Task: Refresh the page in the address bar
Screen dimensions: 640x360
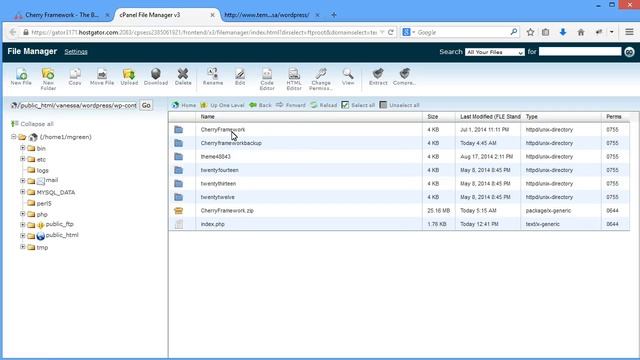Action: 391,32
